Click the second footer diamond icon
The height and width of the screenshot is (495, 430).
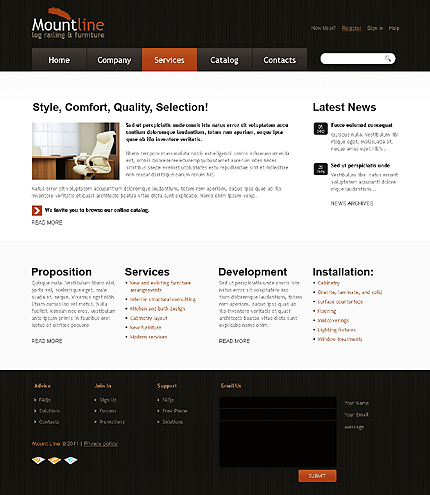click(x=54, y=460)
